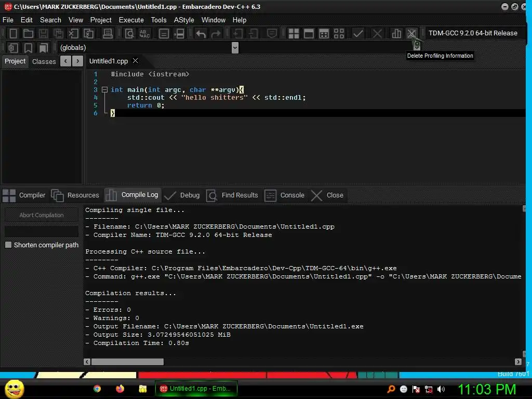
Task: Open the Edit menu
Action: [26, 20]
